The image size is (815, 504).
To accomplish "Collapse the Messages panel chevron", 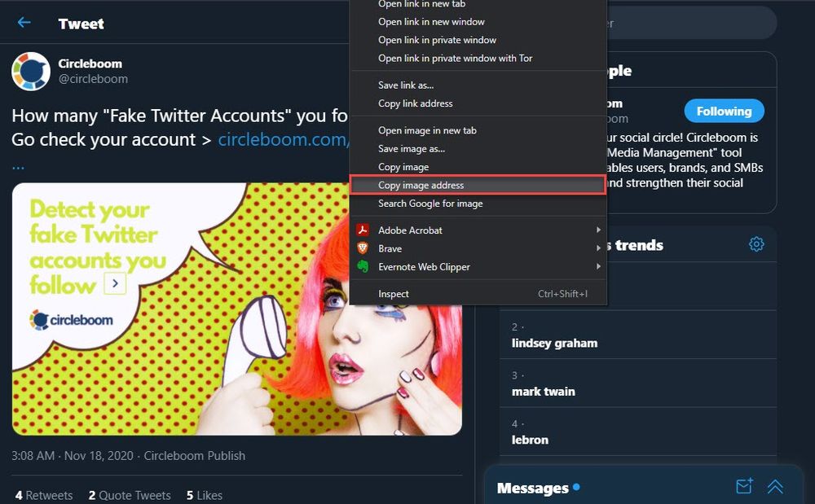I will click(x=774, y=486).
